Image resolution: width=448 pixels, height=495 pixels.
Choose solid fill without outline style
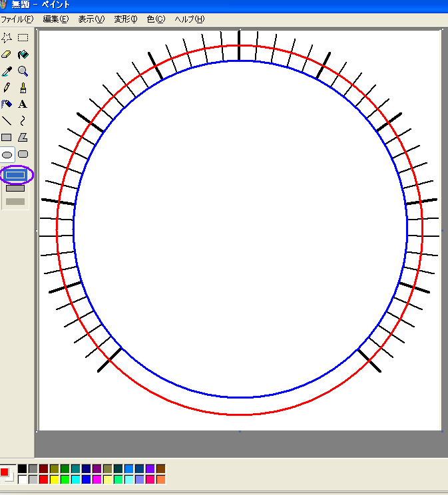(15, 202)
